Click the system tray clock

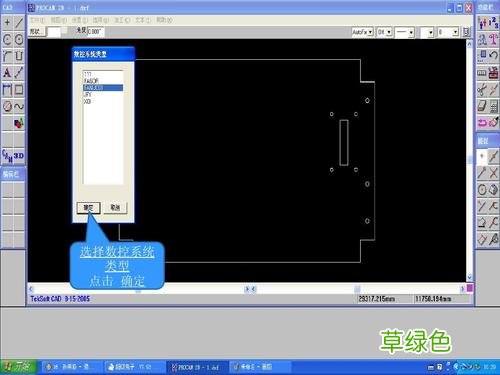(489, 367)
